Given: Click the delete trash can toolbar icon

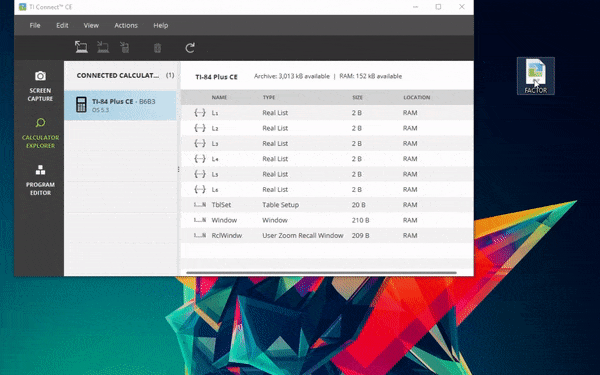Looking at the screenshot, I should click(x=157, y=48).
